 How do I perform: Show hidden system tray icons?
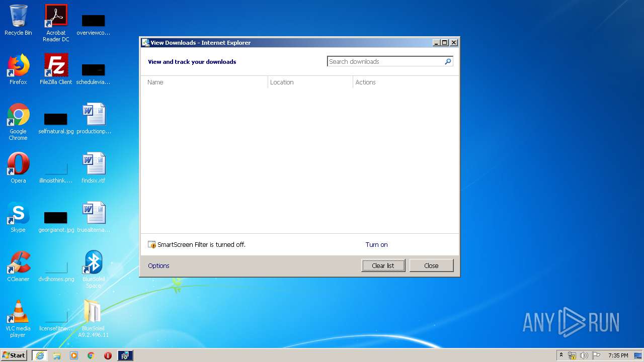point(561,355)
